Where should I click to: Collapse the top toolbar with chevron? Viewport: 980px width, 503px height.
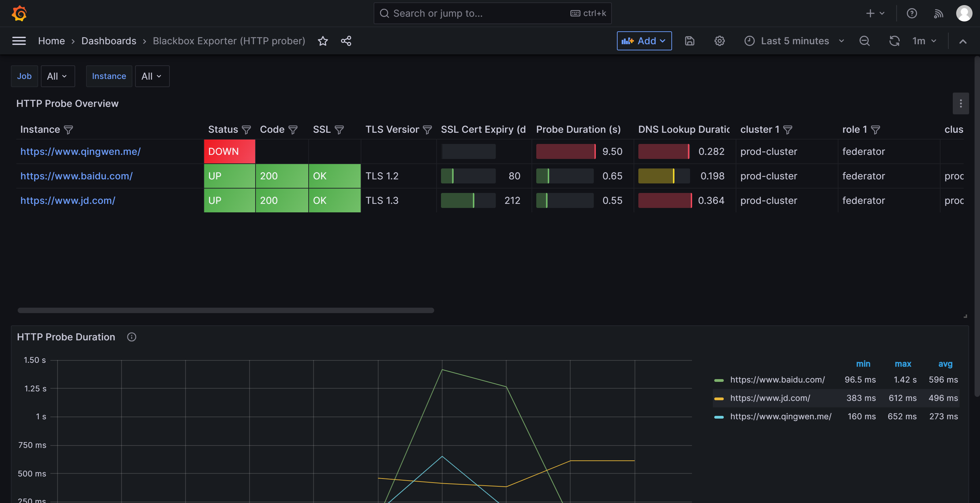click(963, 41)
